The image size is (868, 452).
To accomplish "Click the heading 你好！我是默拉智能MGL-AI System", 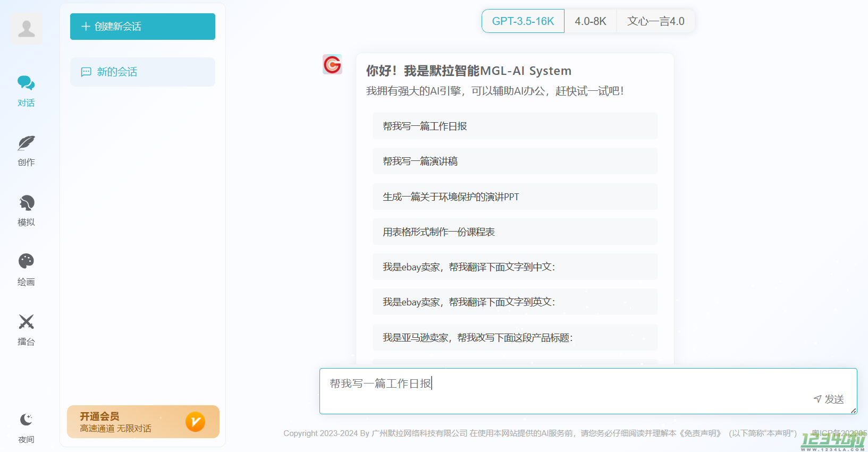I will pos(468,71).
